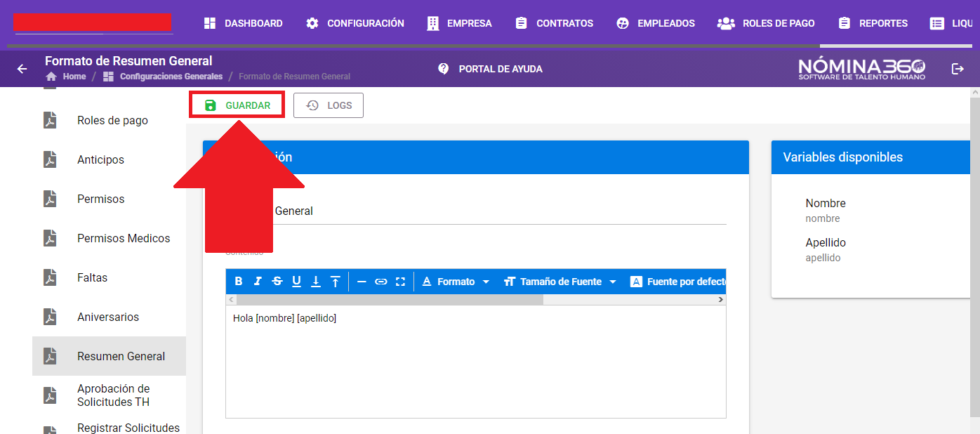
Task: Click the Logs button
Action: coord(329,105)
